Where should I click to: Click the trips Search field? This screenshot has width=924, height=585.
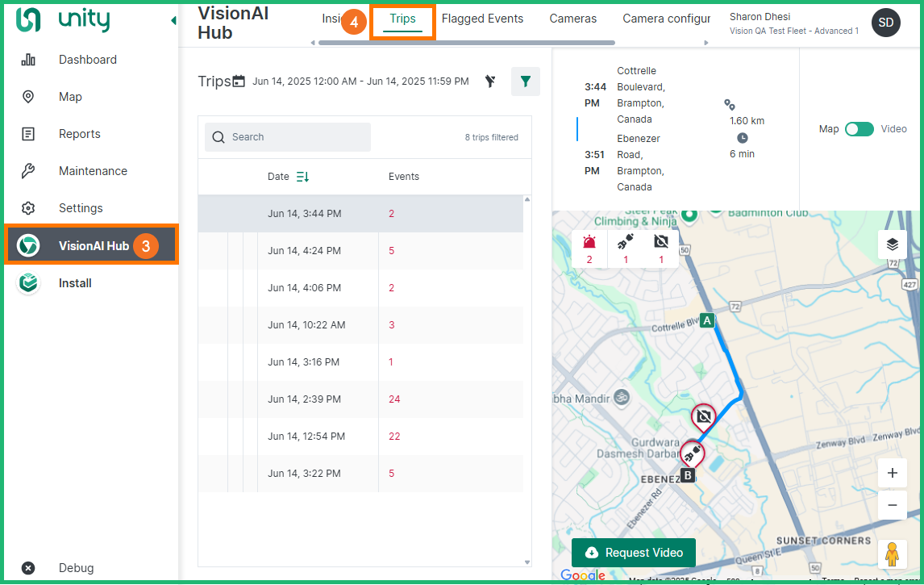point(288,137)
